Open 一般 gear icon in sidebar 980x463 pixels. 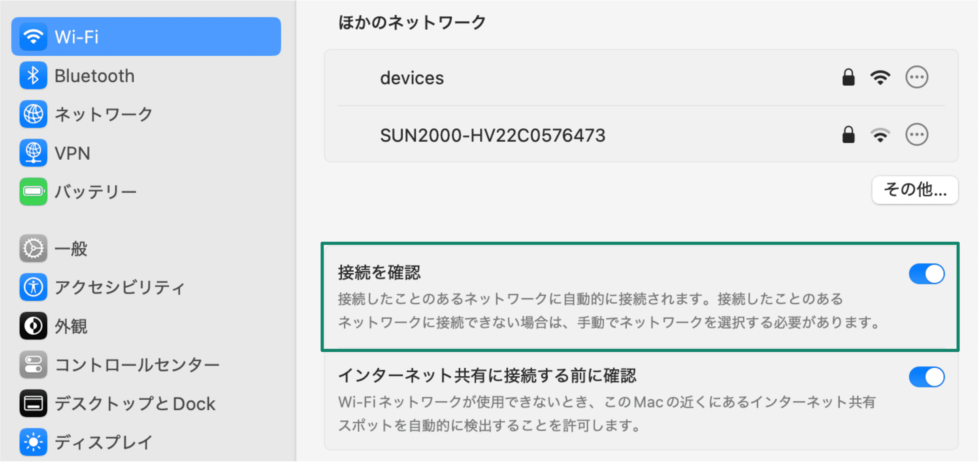click(x=33, y=249)
